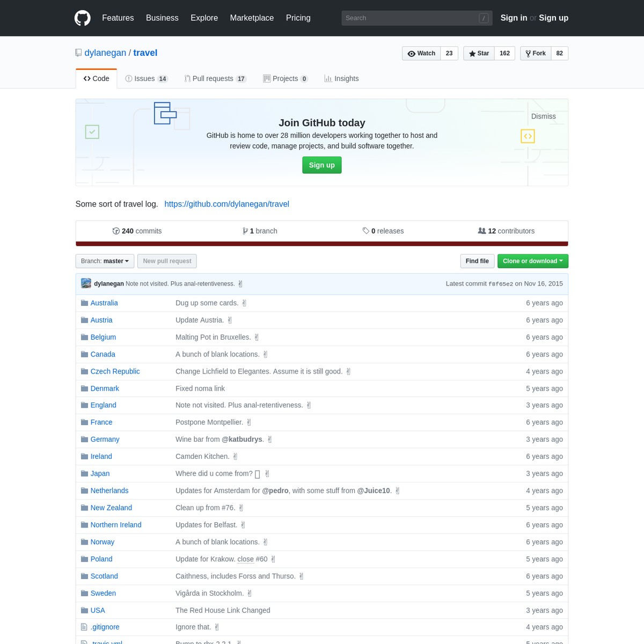Image resolution: width=644 pixels, height=644 pixels.
Task: Open the Insights tab
Action: tap(341, 78)
